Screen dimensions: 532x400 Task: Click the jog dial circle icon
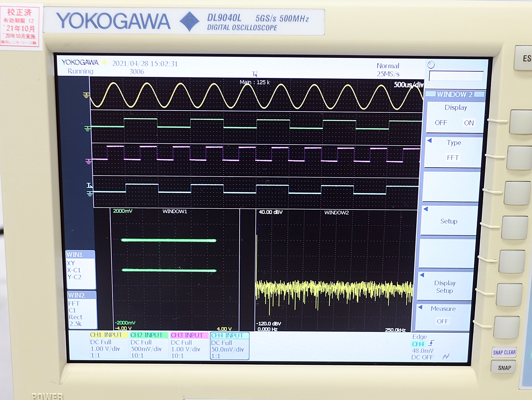click(431, 65)
